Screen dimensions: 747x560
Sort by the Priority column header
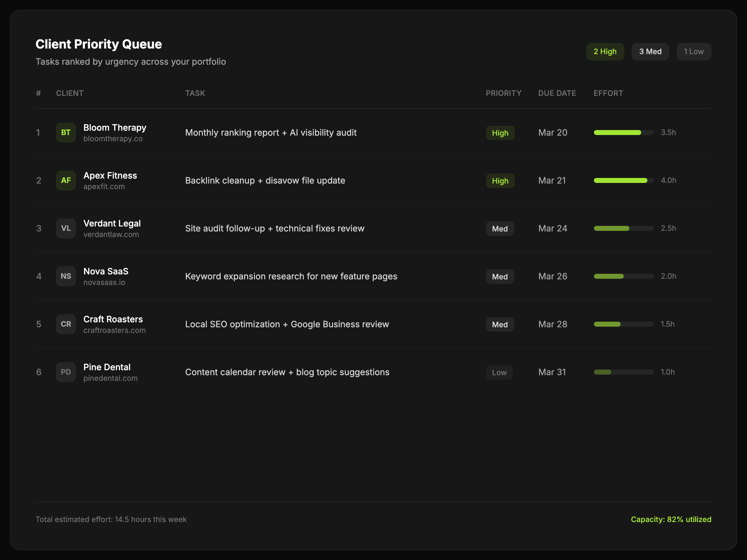pyautogui.click(x=503, y=93)
